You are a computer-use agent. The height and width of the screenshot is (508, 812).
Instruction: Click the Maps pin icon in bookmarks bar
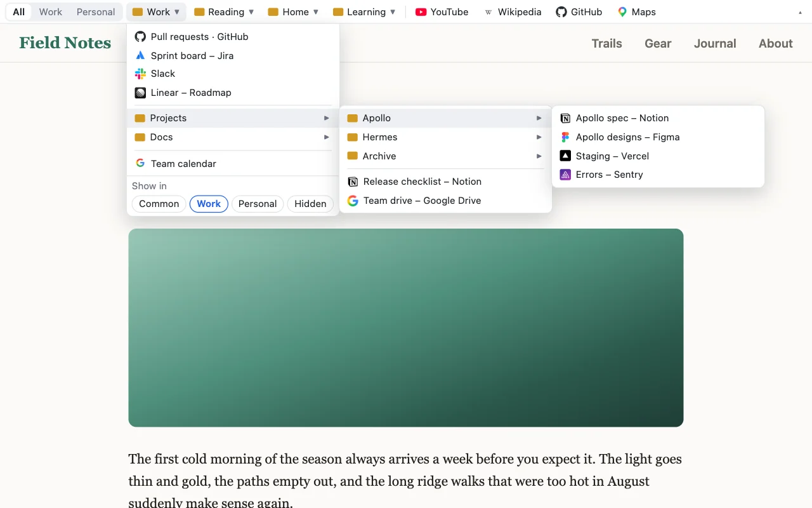tap(622, 12)
